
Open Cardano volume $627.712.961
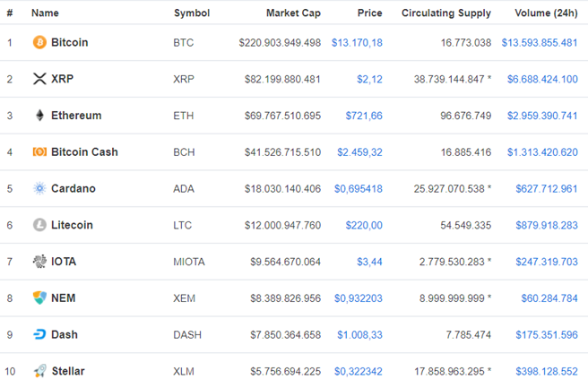(547, 188)
